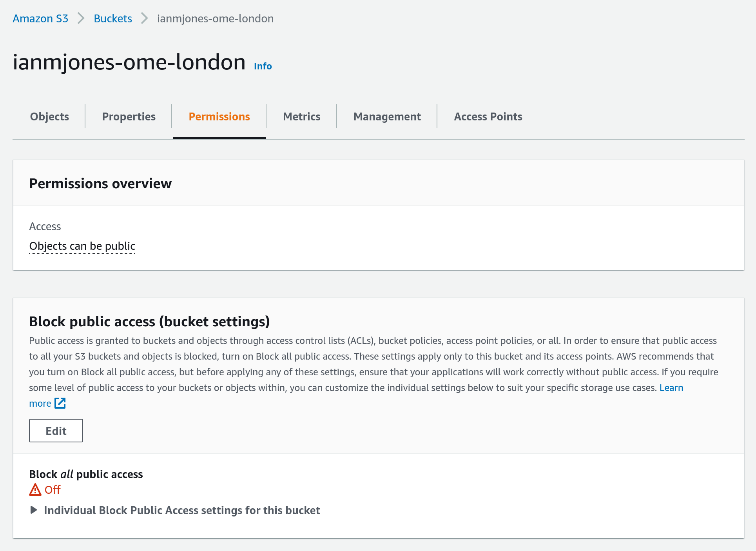
Task: Select the Permissions tab
Action: tap(219, 116)
